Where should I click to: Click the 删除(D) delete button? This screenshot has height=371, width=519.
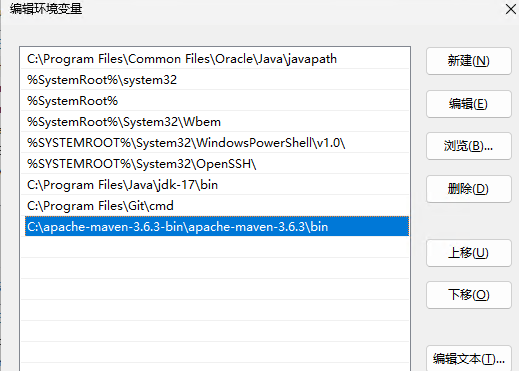[x=468, y=189]
